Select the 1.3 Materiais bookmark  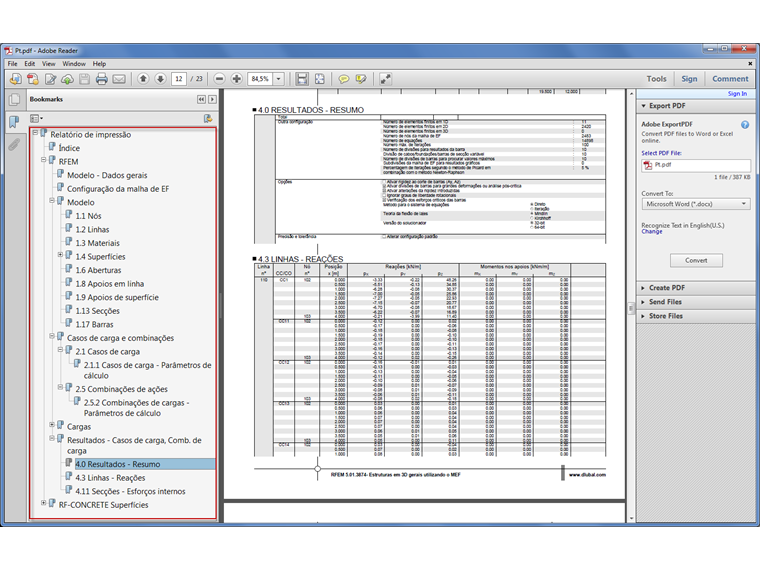[97, 243]
